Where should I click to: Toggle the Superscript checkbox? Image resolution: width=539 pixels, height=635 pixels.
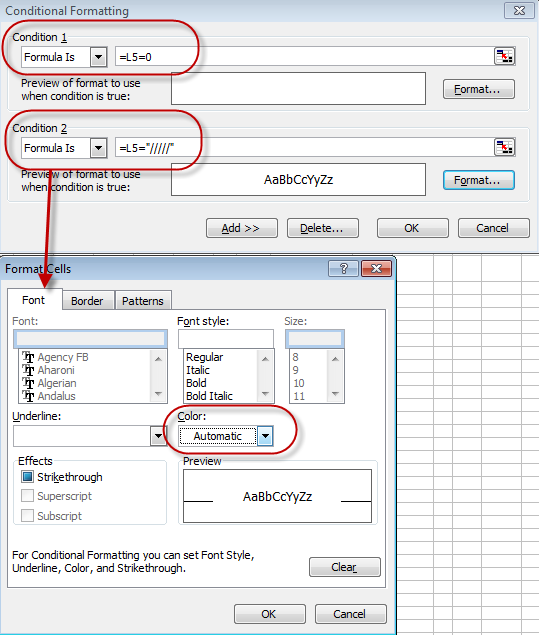[x=27, y=496]
